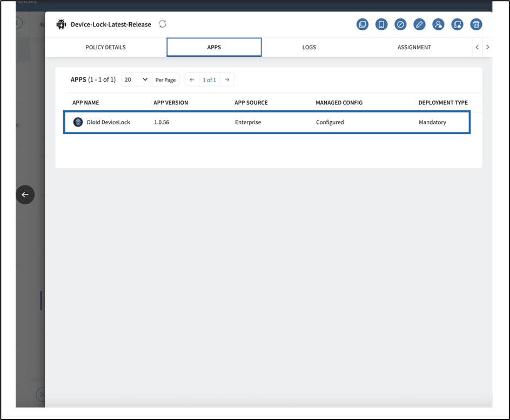Click the Device-Lock-Latest-Release policy title

111,24
